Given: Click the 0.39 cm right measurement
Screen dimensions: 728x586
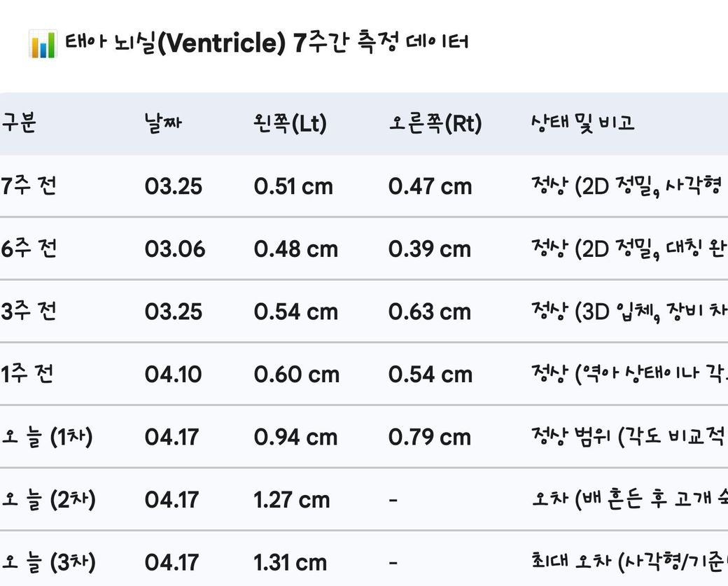Looking at the screenshot, I should click(430, 249).
